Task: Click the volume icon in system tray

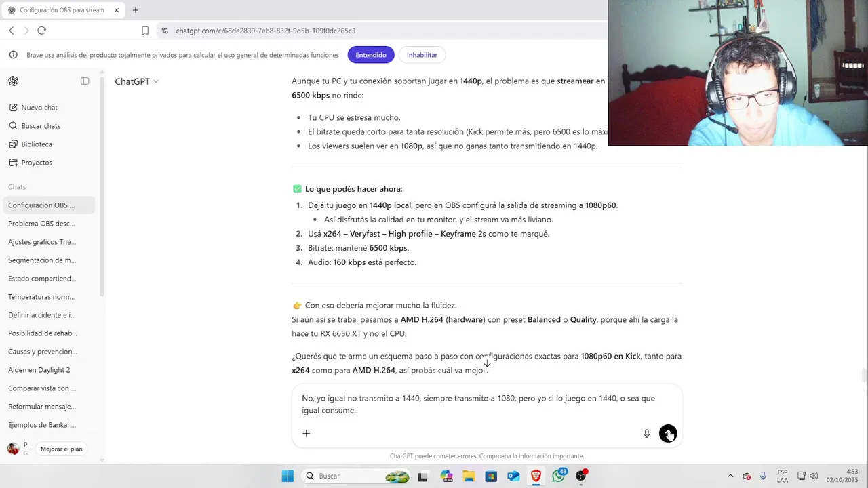Action: (814, 476)
